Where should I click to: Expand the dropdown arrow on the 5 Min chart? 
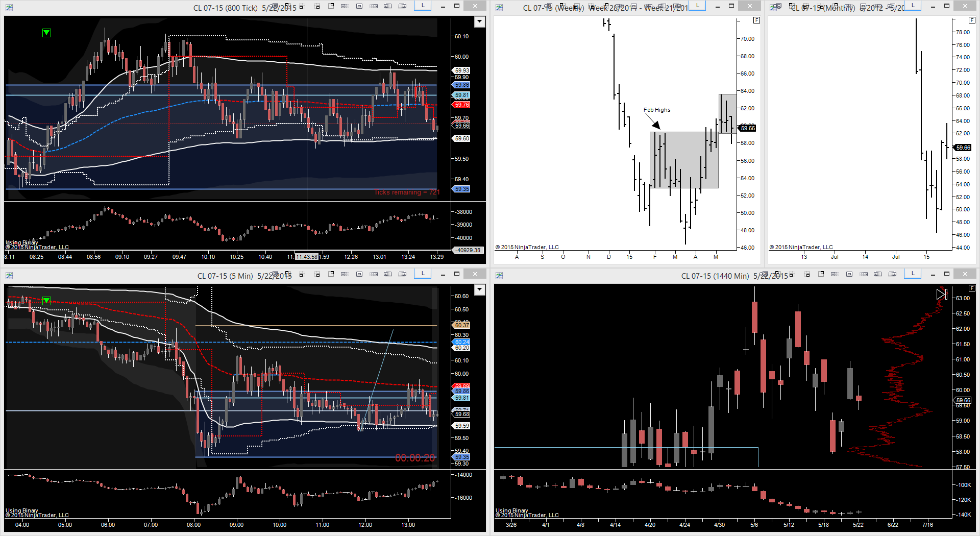(479, 290)
